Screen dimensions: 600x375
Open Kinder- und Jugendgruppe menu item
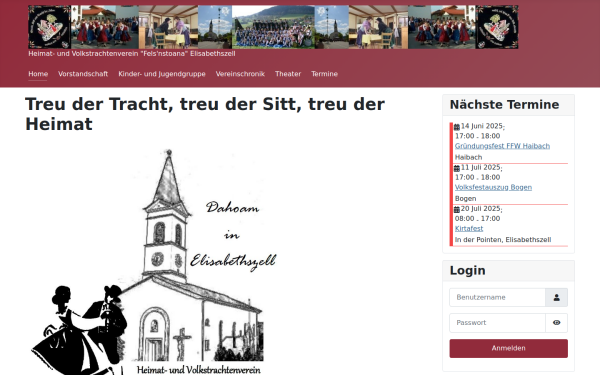(x=162, y=74)
